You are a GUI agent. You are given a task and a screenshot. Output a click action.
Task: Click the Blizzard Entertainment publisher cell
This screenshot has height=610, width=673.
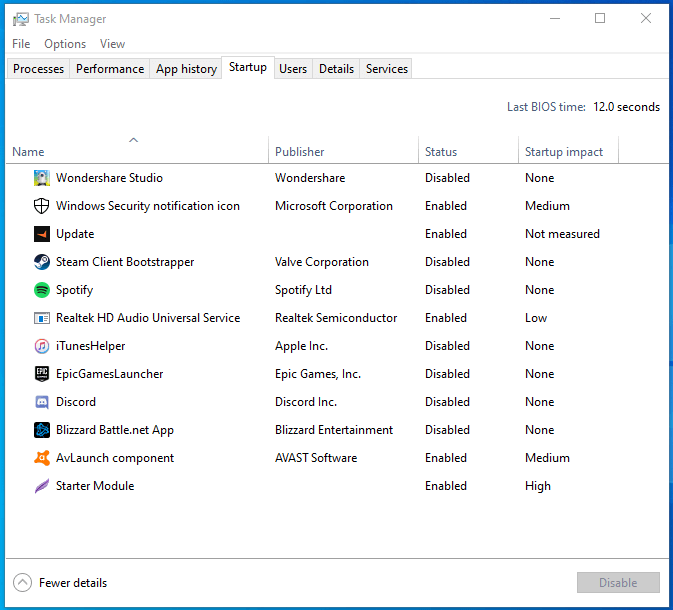coord(333,430)
